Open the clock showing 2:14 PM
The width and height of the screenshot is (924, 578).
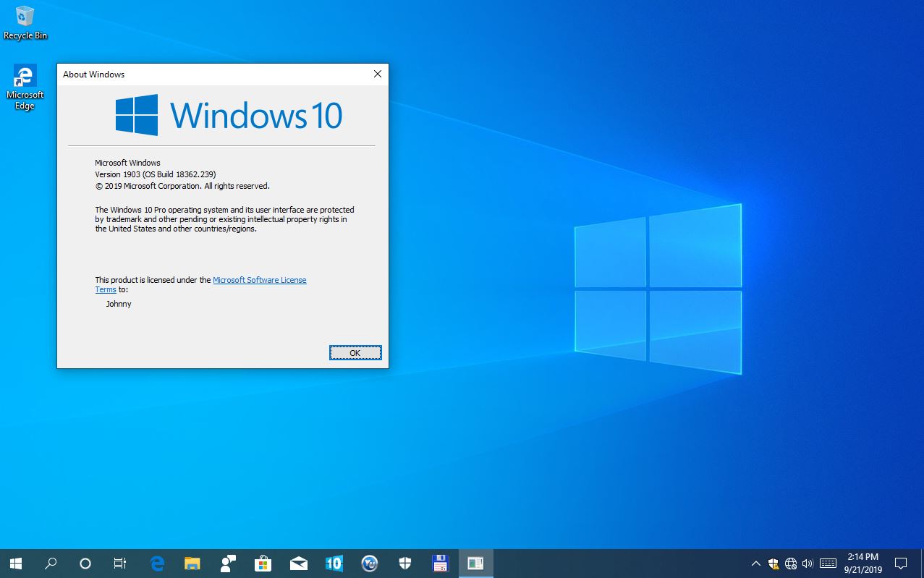click(x=862, y=564)
